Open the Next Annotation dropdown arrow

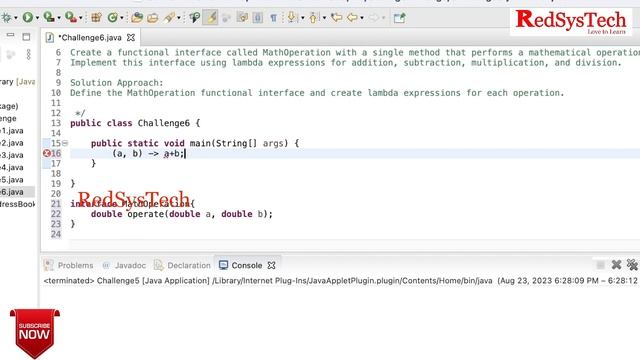click(x=302, y=18)
